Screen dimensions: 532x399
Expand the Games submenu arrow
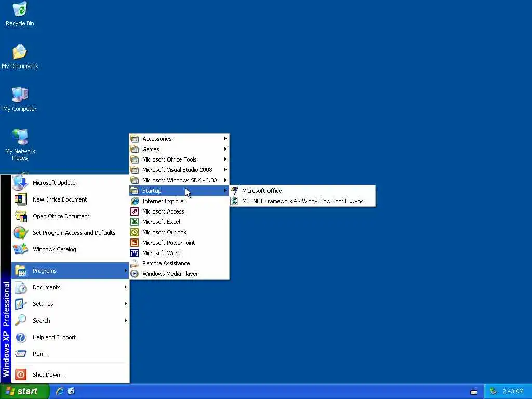pos(225,149)
